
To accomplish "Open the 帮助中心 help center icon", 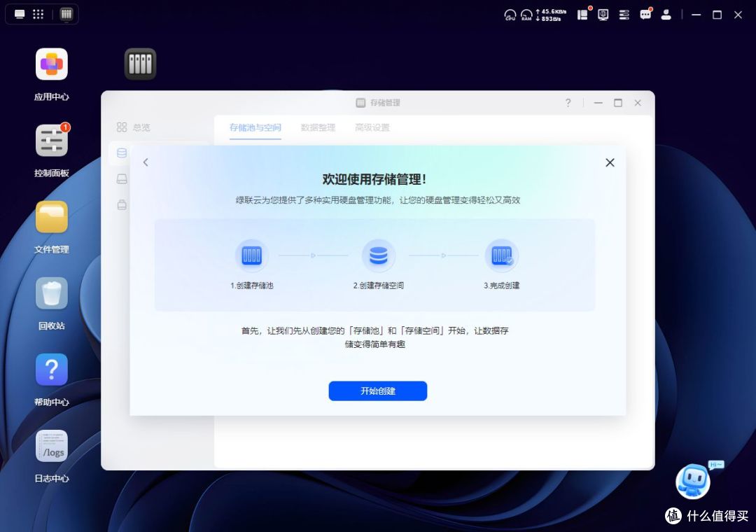I will coord(52,370).
